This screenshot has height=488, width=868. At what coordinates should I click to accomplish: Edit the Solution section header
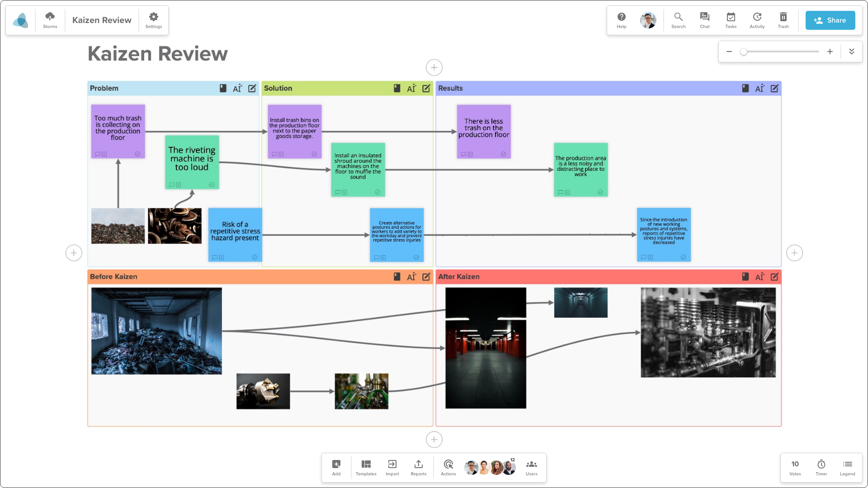pyautogui.click(x=426, y=89)
